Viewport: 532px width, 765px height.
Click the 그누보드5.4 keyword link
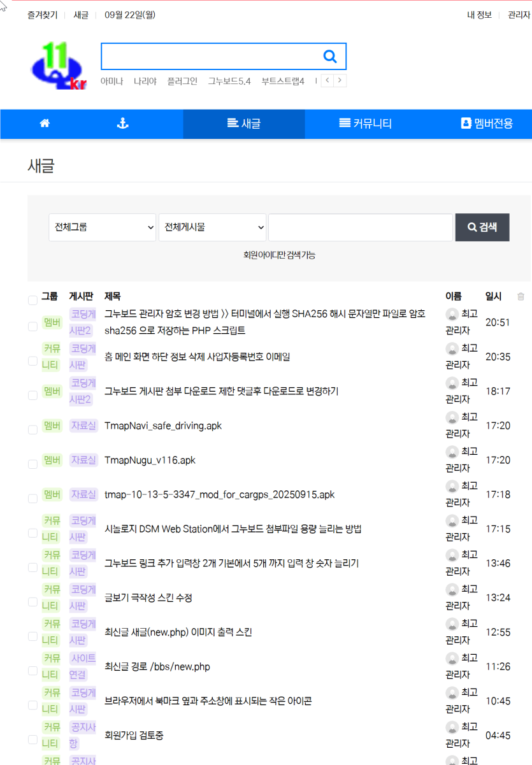(229, 81)
